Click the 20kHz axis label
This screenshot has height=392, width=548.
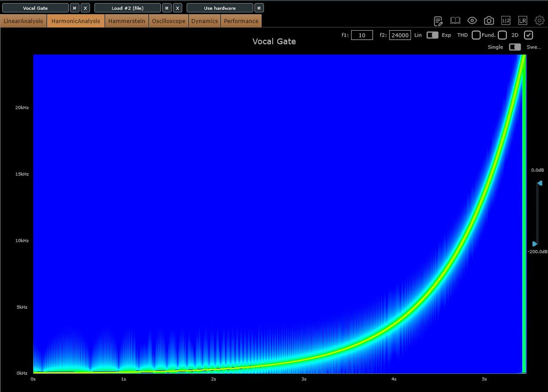22,108
